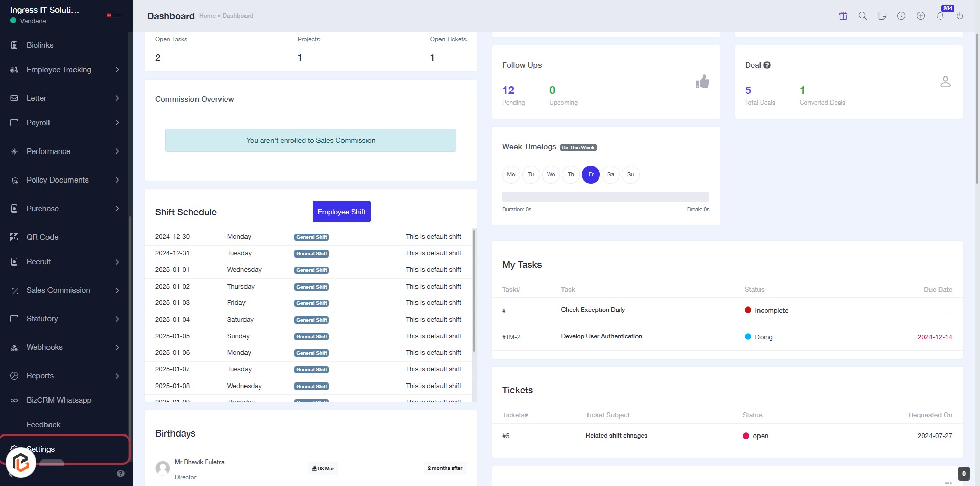This screenshot has height=486, width=980.
Task: Open sticky notes icon in header
Action: (882, 16)
